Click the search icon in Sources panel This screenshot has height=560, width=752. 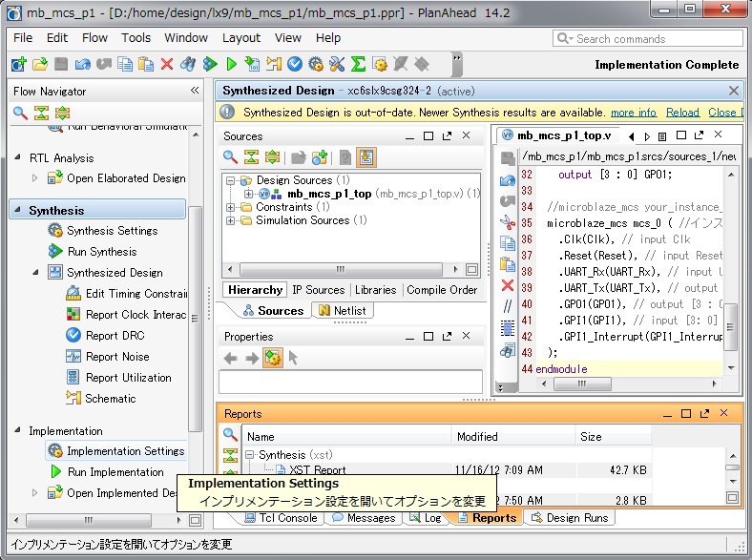(x=230, y=156)
